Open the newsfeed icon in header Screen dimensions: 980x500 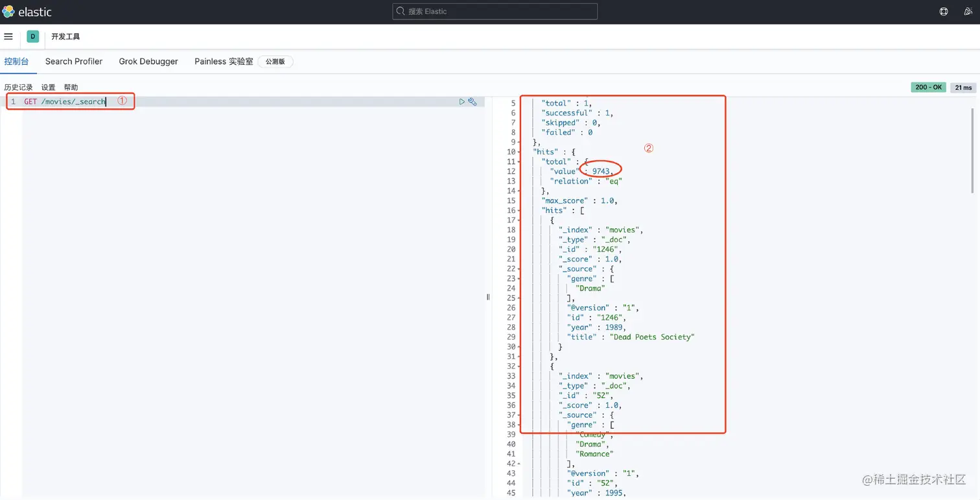coord(968,12)
